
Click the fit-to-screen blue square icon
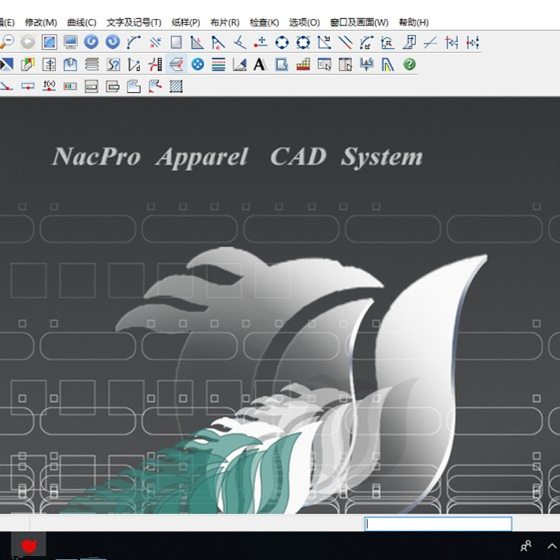pyautogui.click(x=49, y=42)
